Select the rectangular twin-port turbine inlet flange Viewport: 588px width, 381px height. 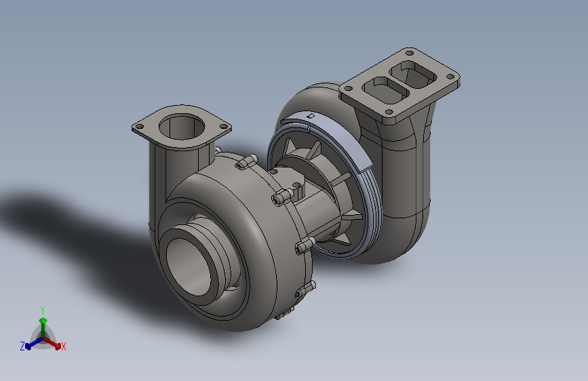click(x=399, y=85)
